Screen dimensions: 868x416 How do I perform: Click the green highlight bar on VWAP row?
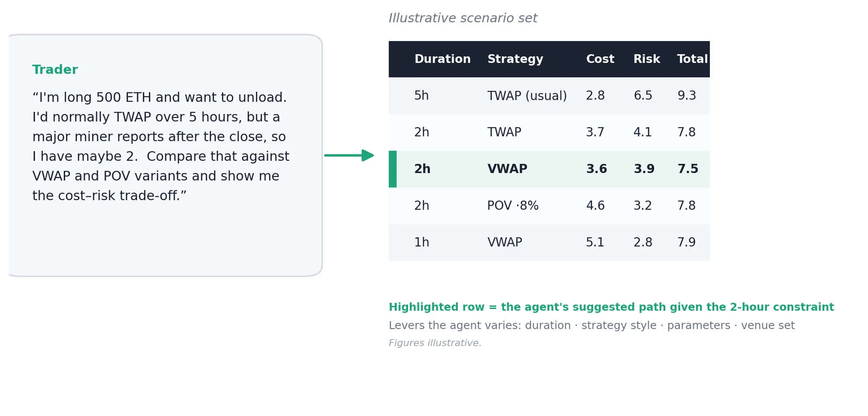(x=392, y=169)
